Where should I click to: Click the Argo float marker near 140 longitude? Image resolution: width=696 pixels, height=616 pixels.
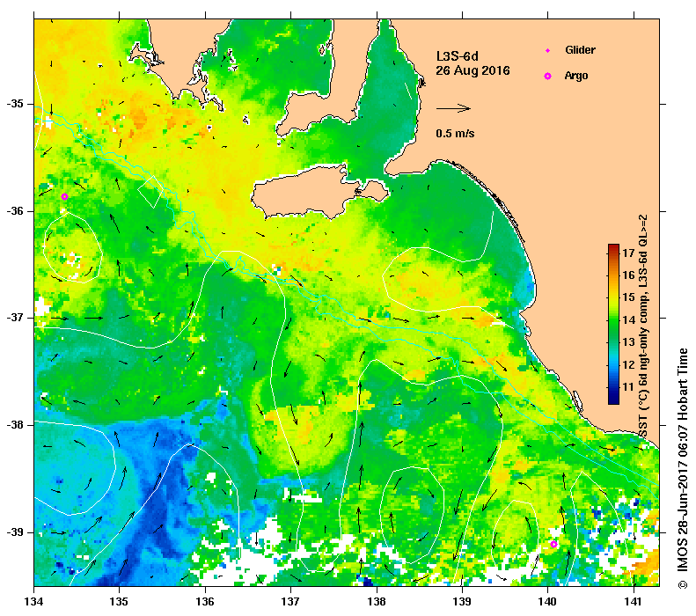click(x=553, y=544)
